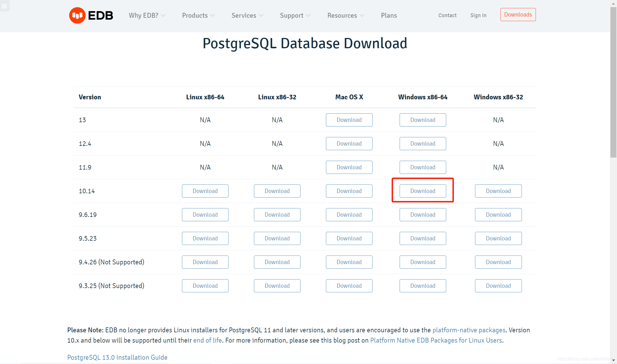
Task: Select the Mac OS X column header
Action: click(349, 97)
